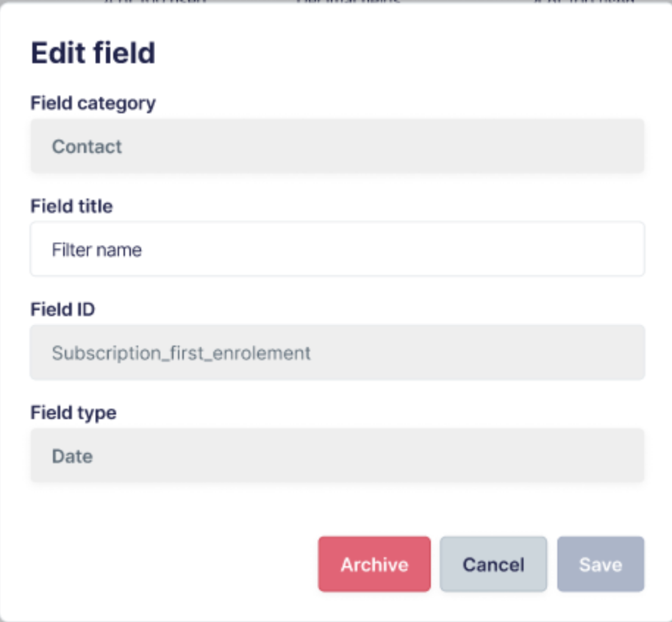Select the 'Date' type value
This screenshot has width=672, height=622.
72,456
